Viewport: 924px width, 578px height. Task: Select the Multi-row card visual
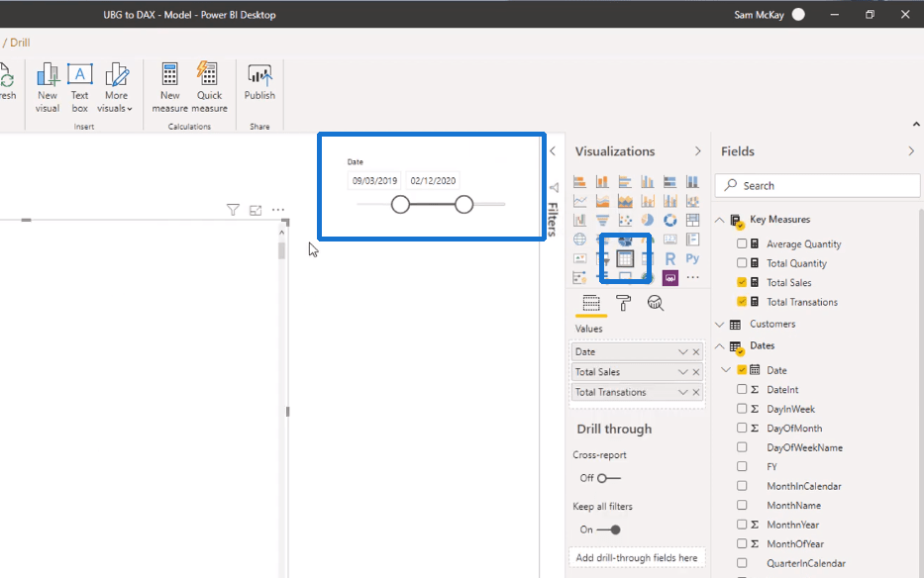click(692, 240)
